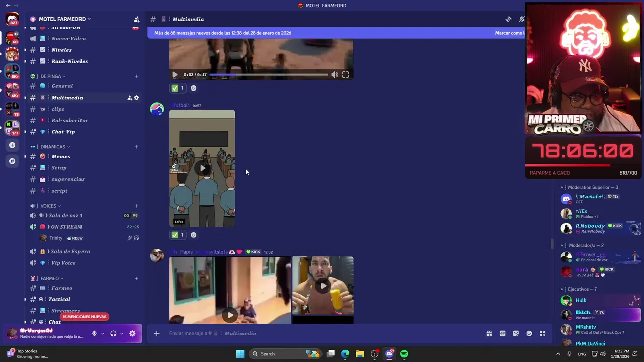Toggle fullscreen on the top video
Viewport: 644px width, 362px height.
pyautogui.click(x=346, y=75)
